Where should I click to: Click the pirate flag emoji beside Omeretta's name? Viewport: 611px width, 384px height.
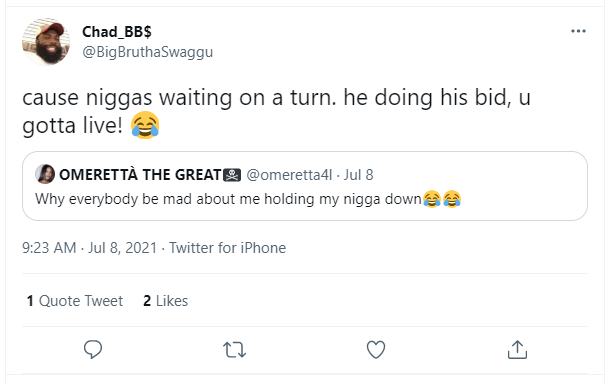point(232,175)
